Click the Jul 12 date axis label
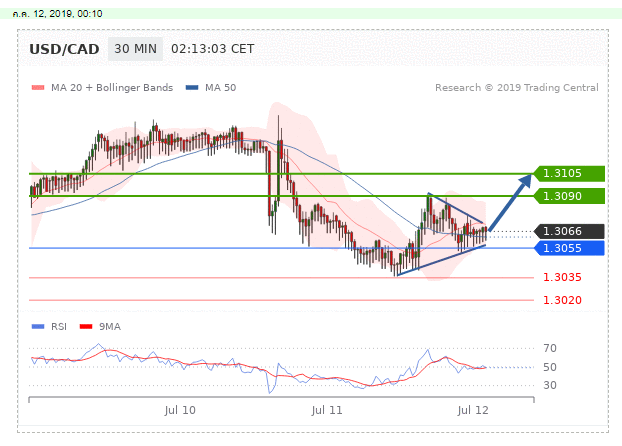This screenshot has height=446, width=622. click(473, 410)
